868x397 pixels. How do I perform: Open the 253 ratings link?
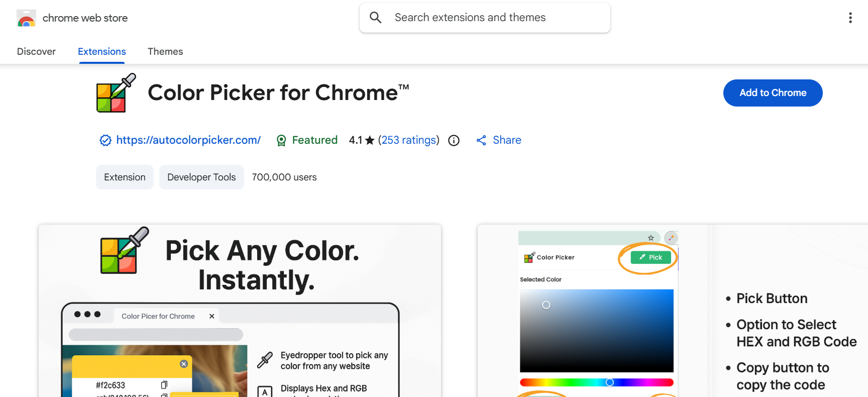[x=409, y=140]
